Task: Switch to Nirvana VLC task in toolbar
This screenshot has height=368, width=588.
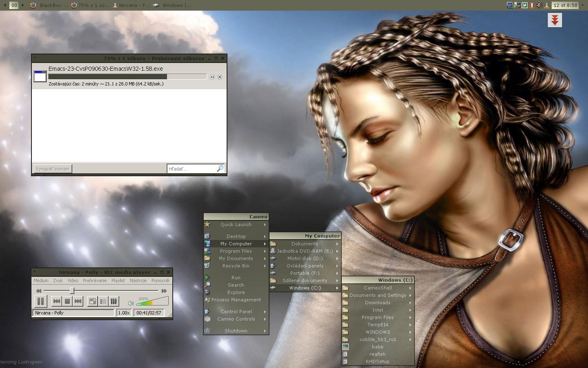Action: [131, 5]
